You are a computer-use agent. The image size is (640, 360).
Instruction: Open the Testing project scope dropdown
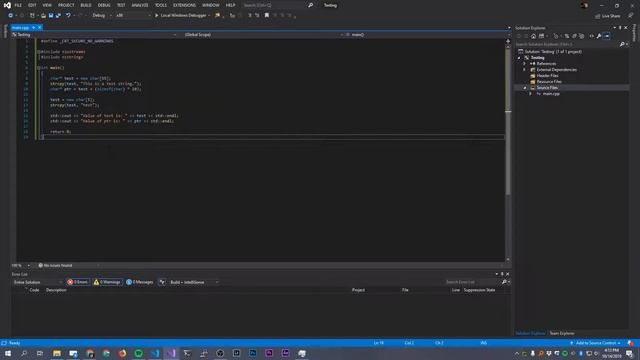(95, 35)
